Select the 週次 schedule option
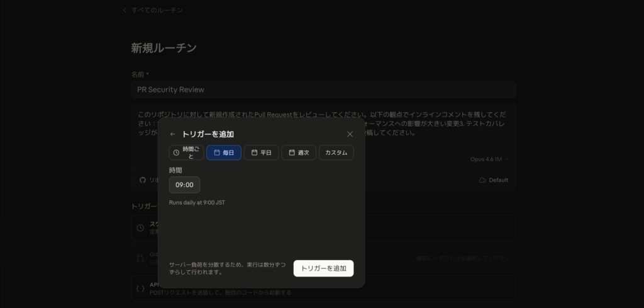The height and width of the screenshot is (308, 644). click(299, 152)
